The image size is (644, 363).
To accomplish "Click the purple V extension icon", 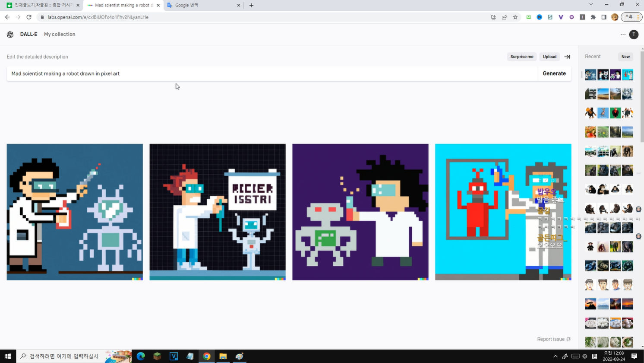I will [561, 17].
